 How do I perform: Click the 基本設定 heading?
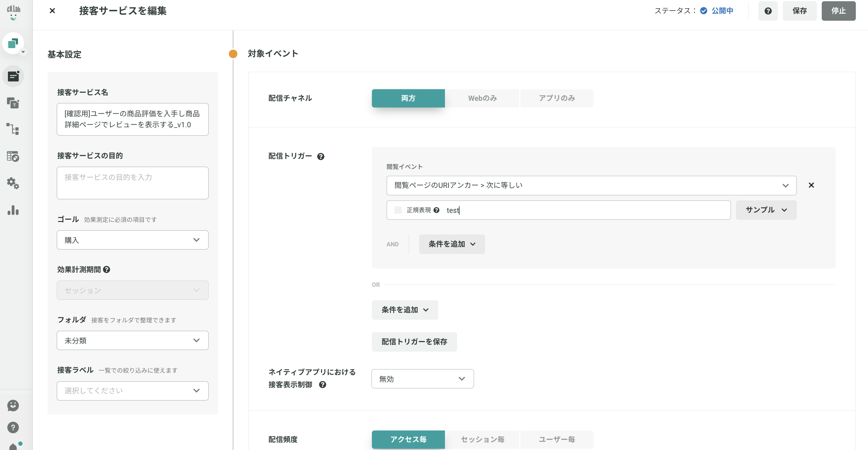click(64, 54)
